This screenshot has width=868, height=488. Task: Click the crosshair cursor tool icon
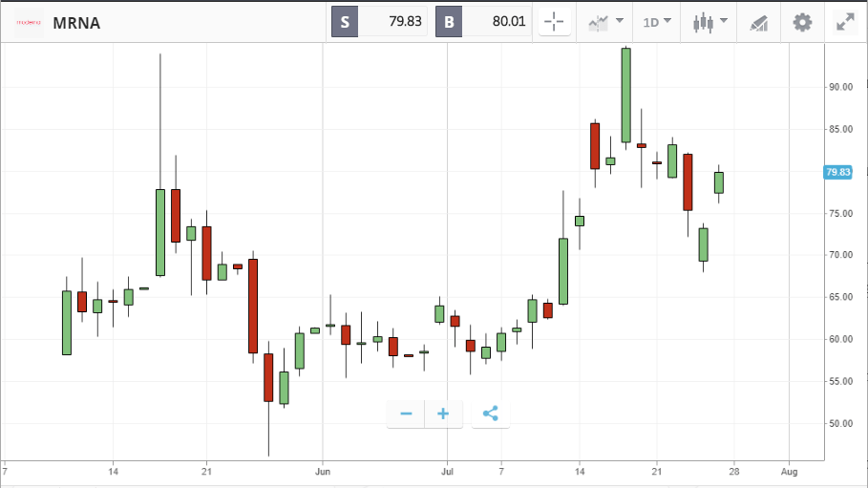coord(554,22)
